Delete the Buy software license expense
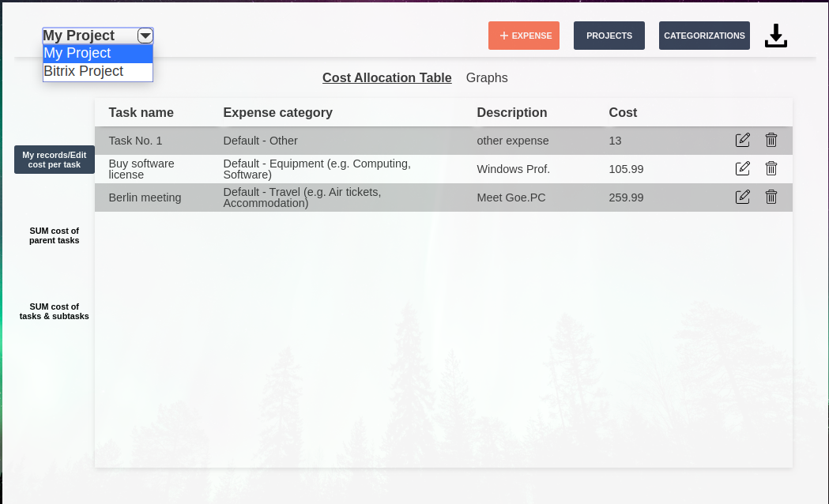The height and width of the screenshot is (504, 829). coord(771,168)
